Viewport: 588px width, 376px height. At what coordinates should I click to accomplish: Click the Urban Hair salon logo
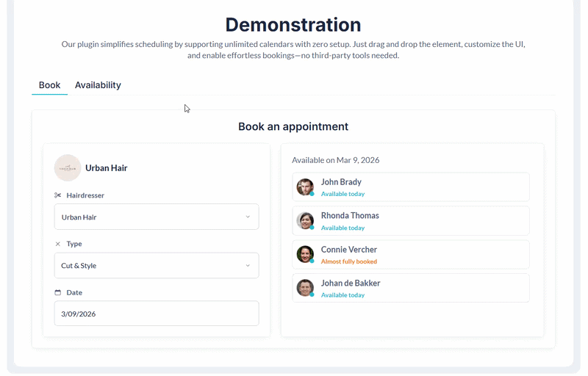tap(68, 168)
